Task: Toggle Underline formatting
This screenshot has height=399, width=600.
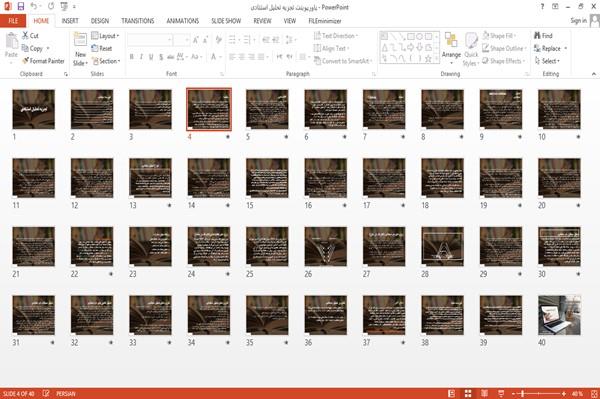Action: pyautogui.click(x=151, y=57)
